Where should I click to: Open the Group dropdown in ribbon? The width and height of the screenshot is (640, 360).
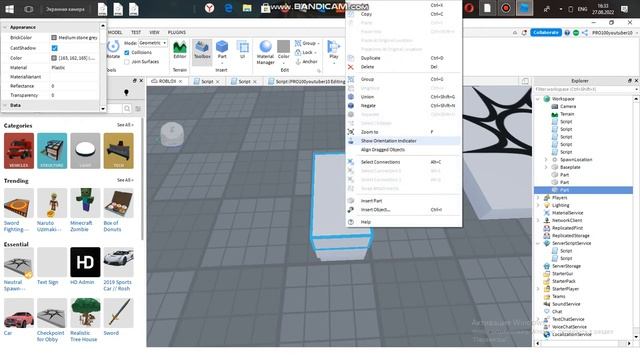307,43
